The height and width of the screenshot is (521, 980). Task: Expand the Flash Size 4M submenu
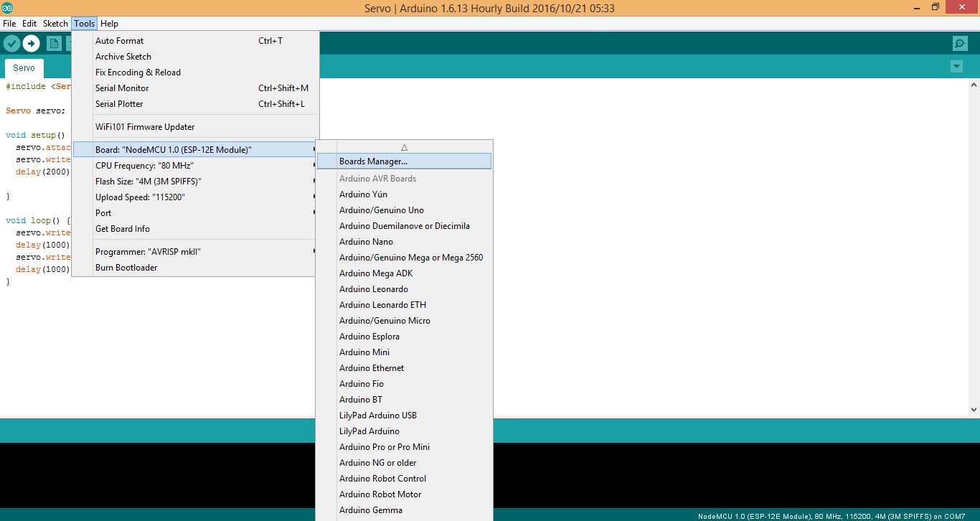click(195, 182)
